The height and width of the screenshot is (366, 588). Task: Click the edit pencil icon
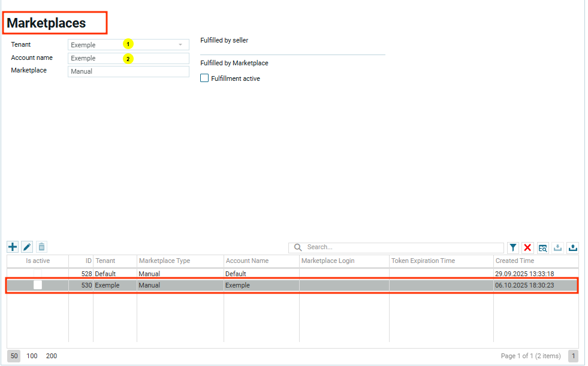(27, 247)
